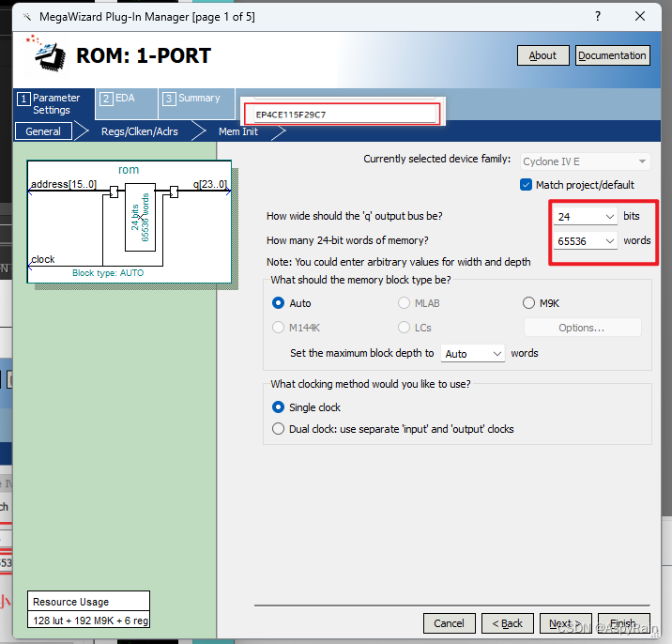Choose Single clock method
672x644 pixels.
point(278,406)
